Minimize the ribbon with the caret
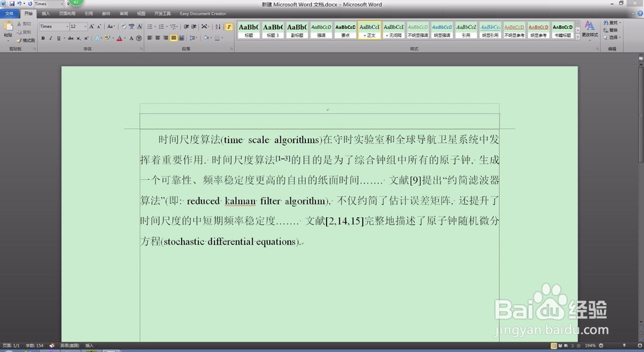 [x=633, y=14]
